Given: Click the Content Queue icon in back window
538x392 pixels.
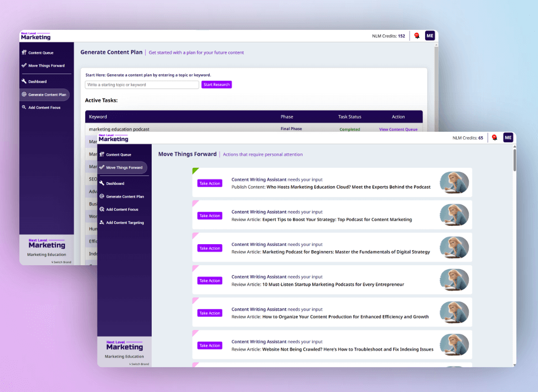Looking at the screenshot, I should (x=24, y=53).
